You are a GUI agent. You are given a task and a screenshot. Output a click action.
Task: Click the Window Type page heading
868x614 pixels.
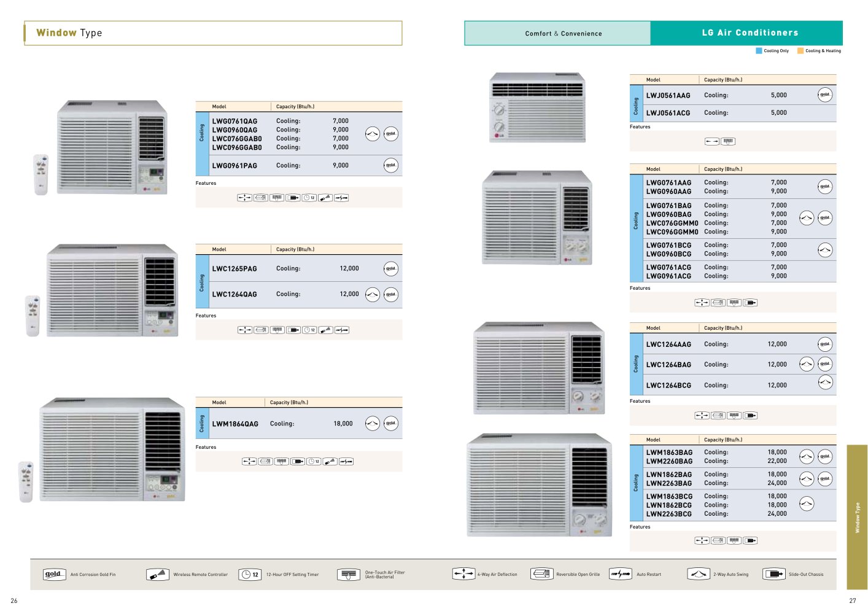(69, 33)
